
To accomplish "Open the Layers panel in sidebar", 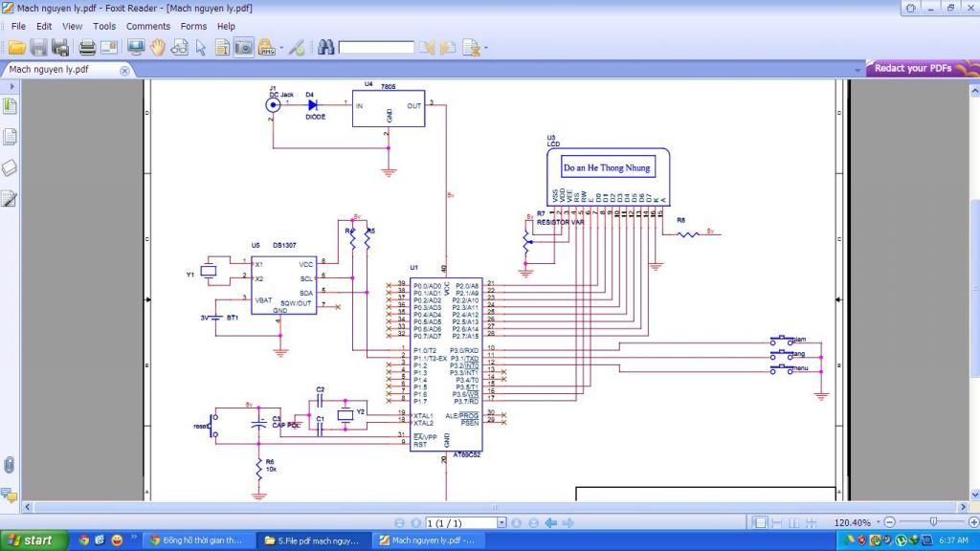I will [11, 167].
